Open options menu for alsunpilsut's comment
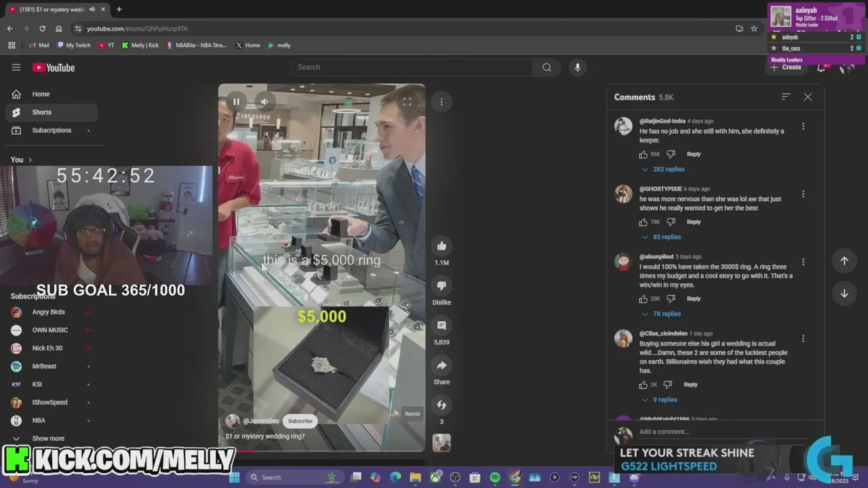The width and height of the screenshot is (868, 488). point(803,262)
